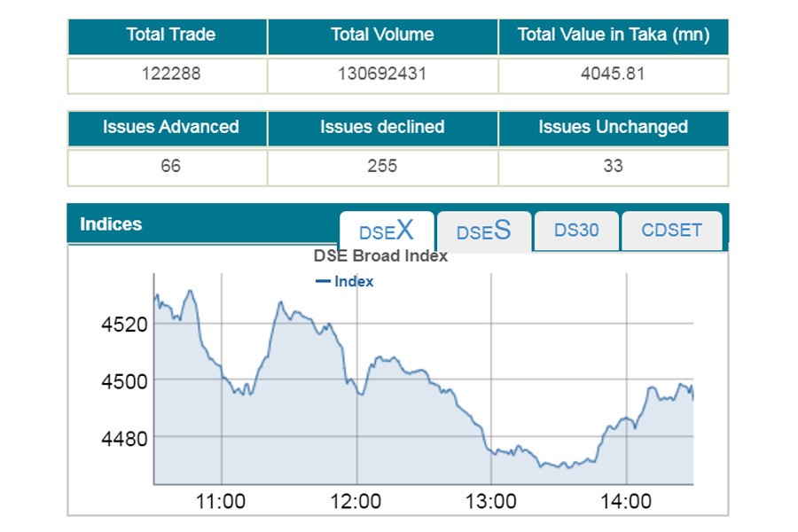Click the Issues declined header cell
The width and height of the screenshot is (798, 532).
[x=382, y=127]
